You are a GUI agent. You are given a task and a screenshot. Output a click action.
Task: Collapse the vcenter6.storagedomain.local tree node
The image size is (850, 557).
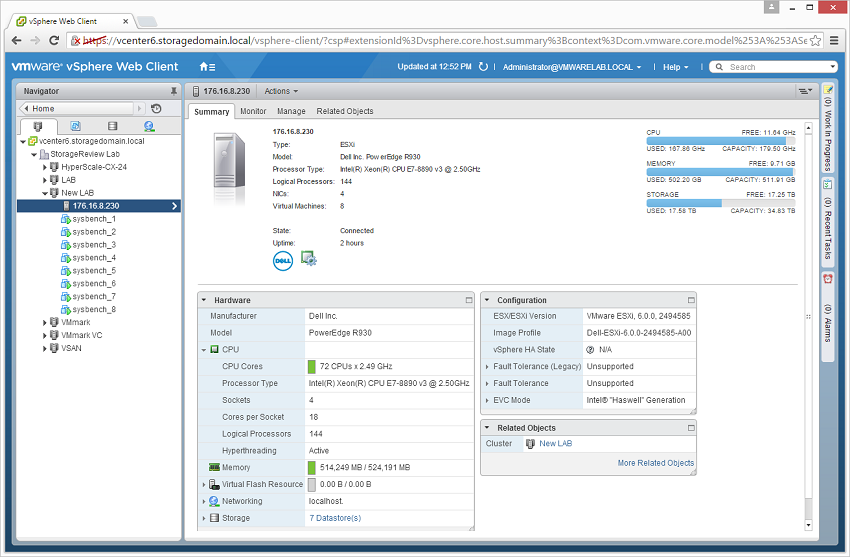click(x=23, y=141)
